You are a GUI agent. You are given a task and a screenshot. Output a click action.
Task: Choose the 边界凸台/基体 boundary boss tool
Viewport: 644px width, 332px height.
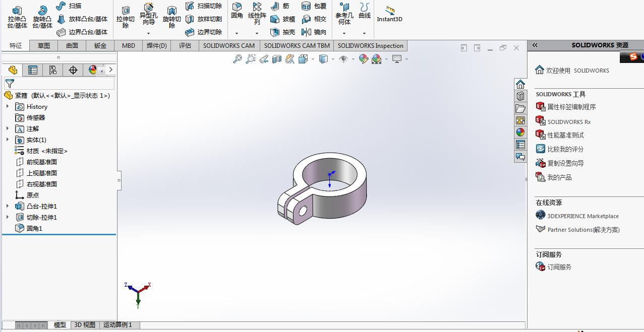pyautogui.click(x=82, y=32)
